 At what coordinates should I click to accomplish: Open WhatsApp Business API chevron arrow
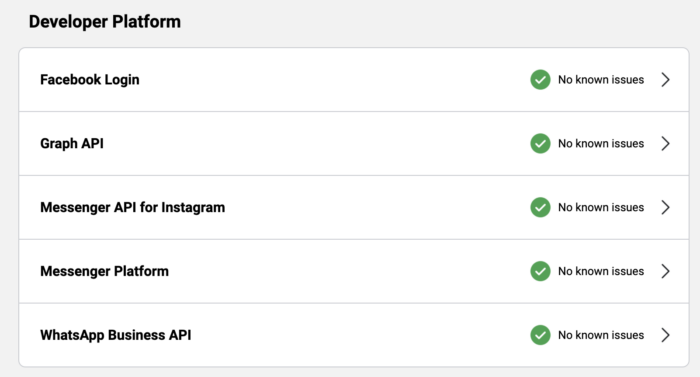[665, 335]
